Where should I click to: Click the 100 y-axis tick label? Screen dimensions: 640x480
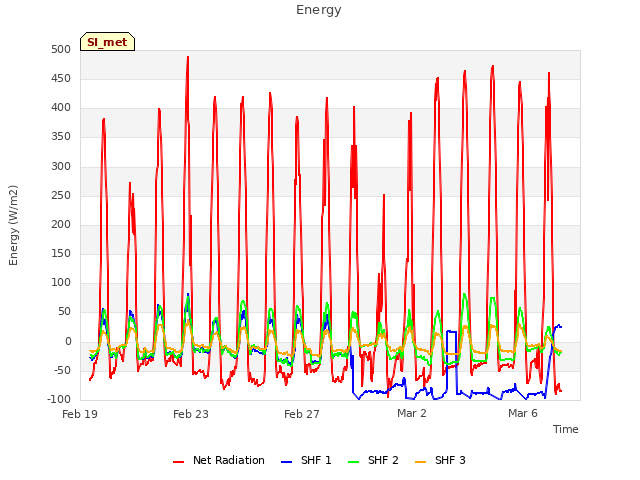tap(61, 282)
